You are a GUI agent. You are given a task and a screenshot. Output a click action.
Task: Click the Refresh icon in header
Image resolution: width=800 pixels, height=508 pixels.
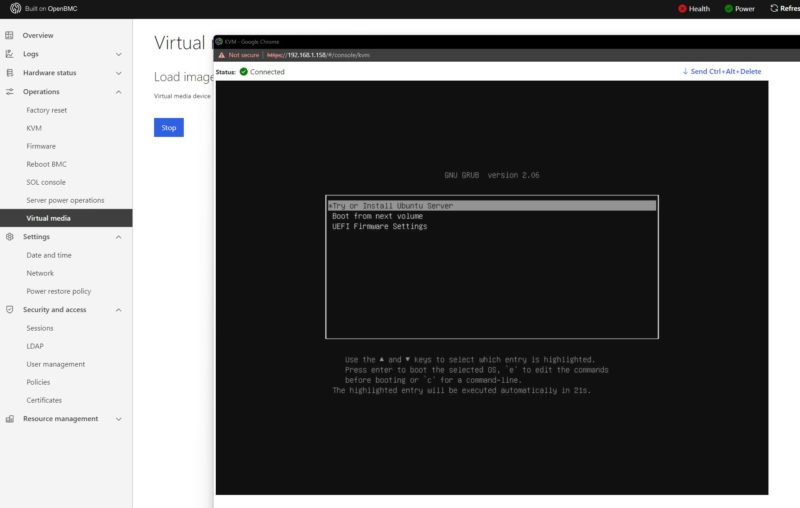pyautogui.click(x=774, y=8)
